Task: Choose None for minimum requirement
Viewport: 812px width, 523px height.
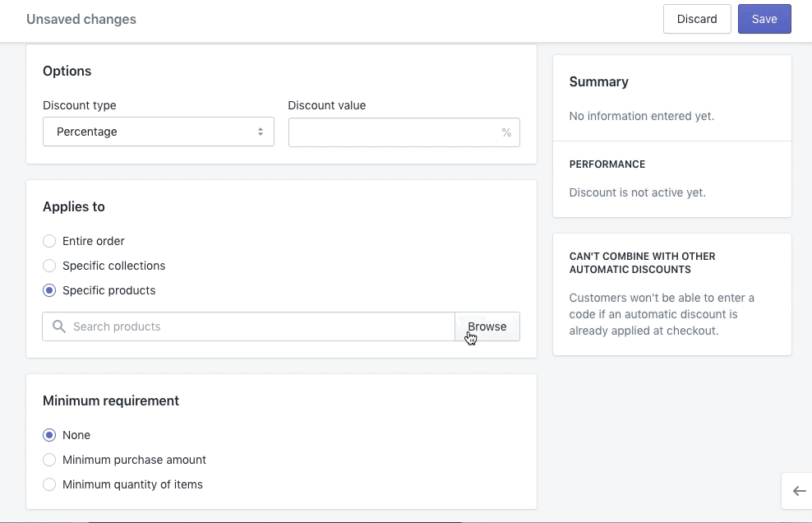Action: [x=49, y=435]
